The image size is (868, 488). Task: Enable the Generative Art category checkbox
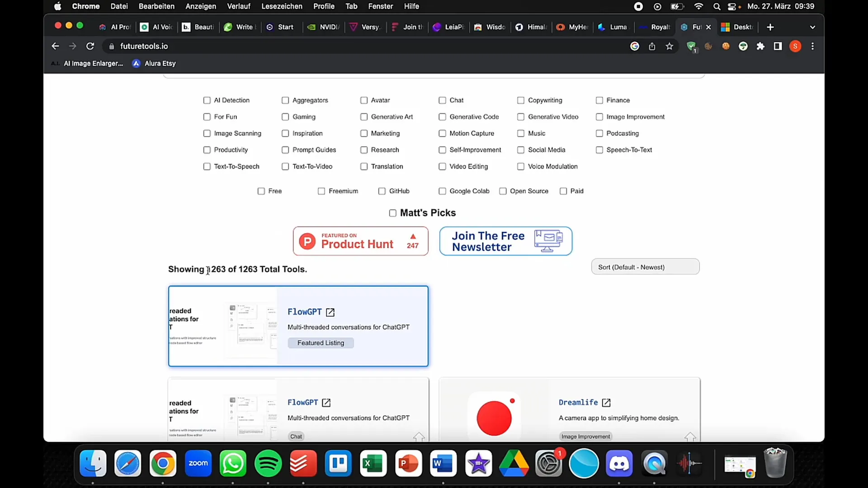point(363,116)
